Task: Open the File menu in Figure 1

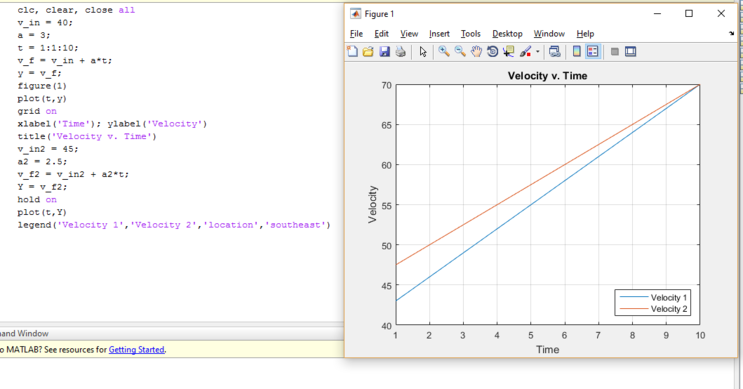Action: pos(356,34)
